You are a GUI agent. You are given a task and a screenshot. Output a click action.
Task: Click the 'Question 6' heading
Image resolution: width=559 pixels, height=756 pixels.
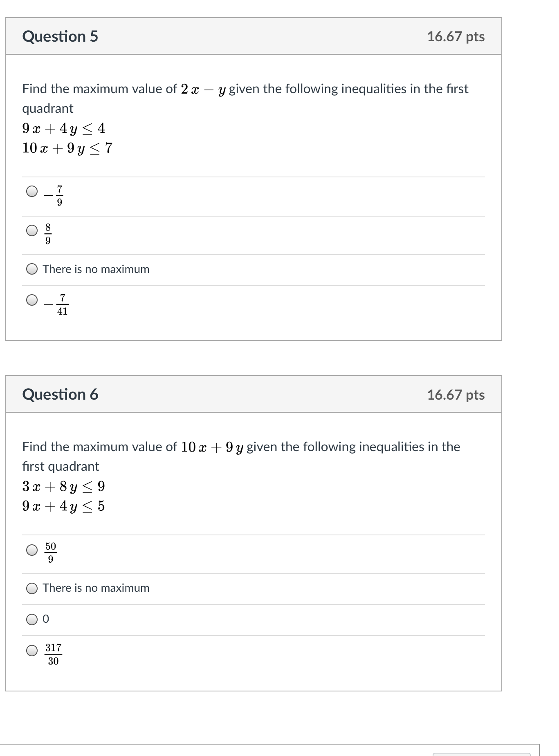pyautogui.click(x=60, y=394)
